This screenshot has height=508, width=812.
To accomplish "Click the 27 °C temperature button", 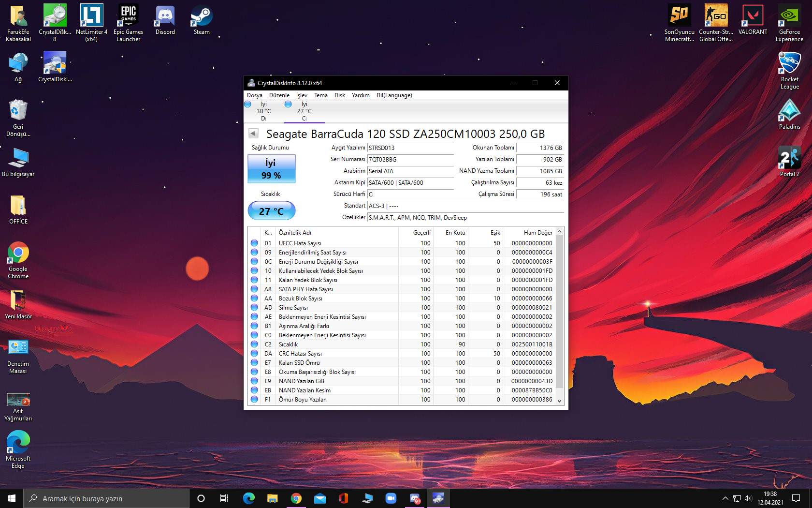I will [x=271, y=211].
